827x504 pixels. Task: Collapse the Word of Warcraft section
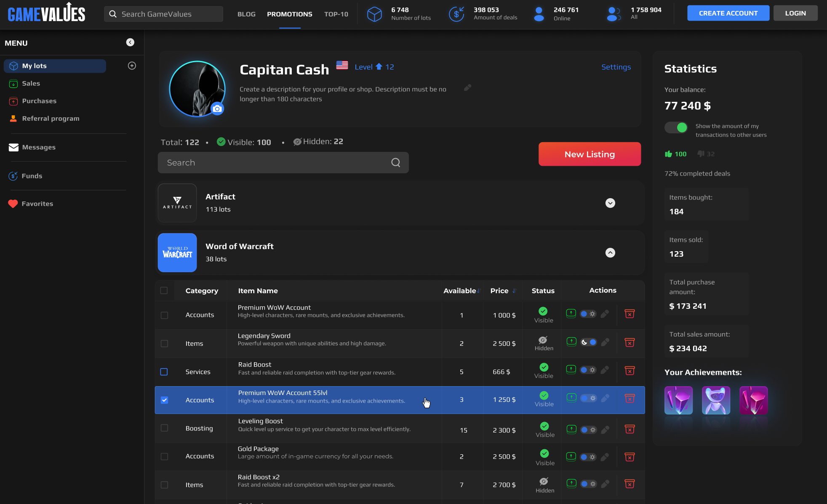[x=610, y=253]
